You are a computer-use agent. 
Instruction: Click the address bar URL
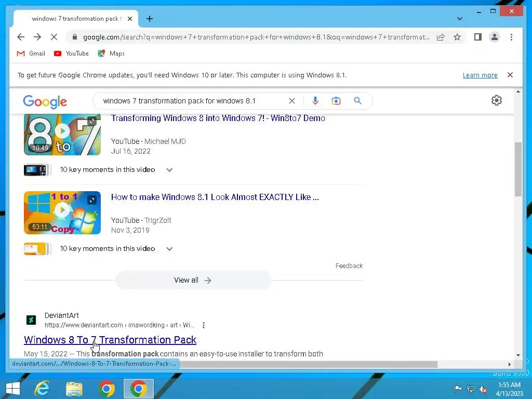coord(256,37)
